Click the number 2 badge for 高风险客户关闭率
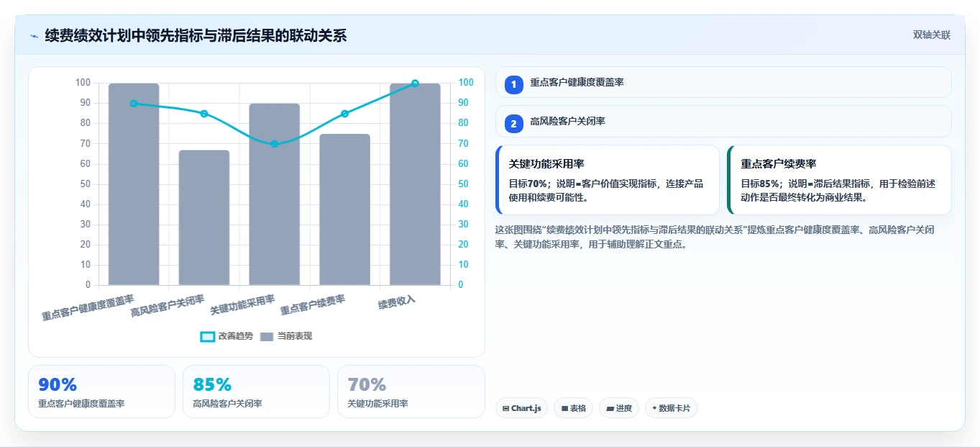The width and height of the screenshot is (980, 447). pos(513,124)
